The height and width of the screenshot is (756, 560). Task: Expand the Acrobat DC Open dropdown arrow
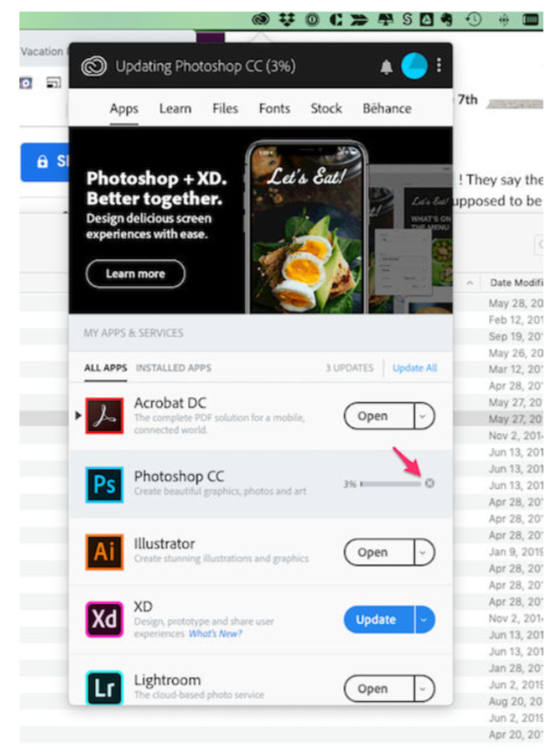[x=423, y=416]
